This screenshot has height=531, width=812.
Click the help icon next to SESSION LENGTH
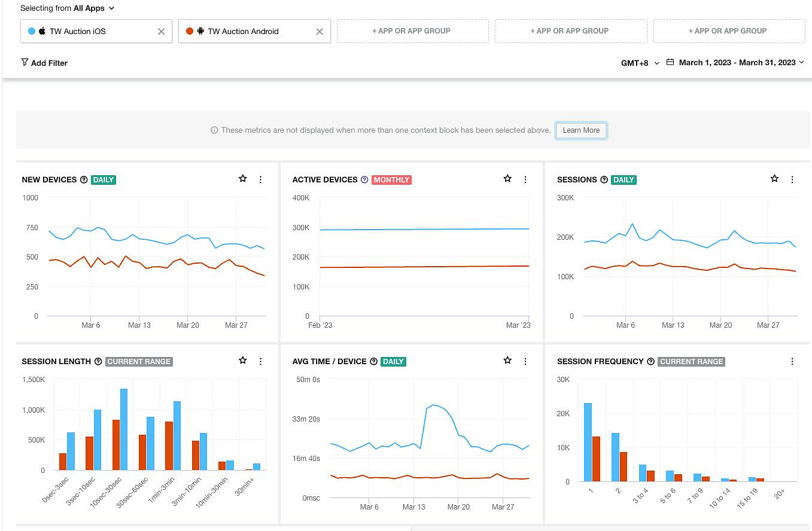coord(98,361)
